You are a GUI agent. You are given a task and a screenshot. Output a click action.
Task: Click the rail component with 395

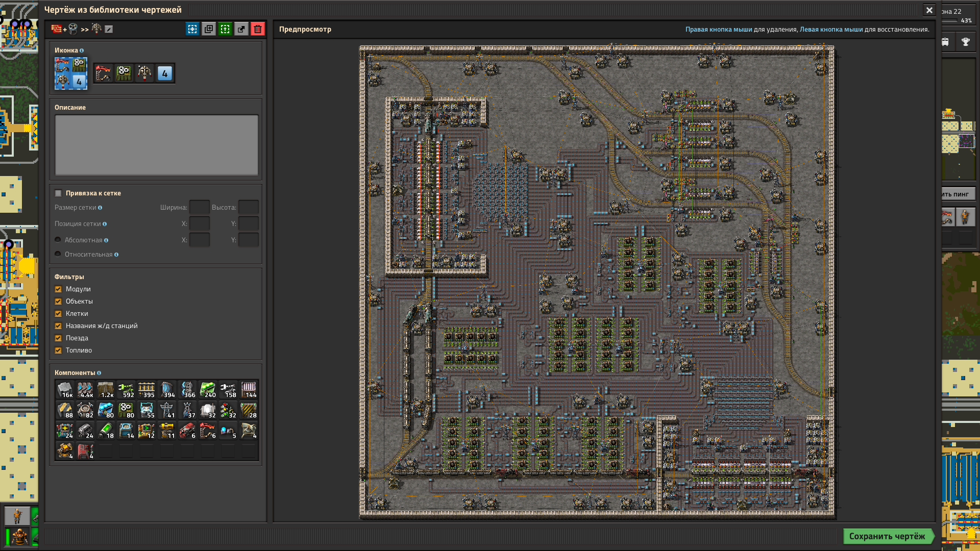tap(146, 390)
